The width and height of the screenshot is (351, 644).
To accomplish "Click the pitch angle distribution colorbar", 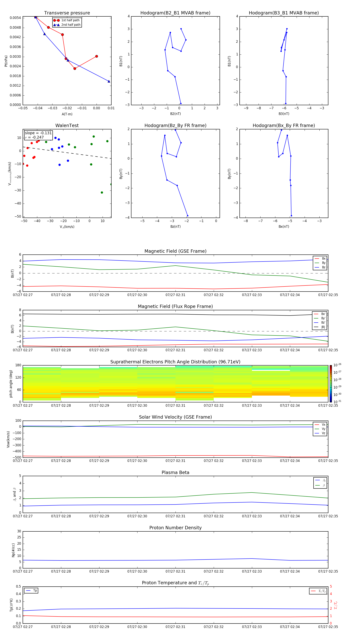I will [x=331, y=384].
